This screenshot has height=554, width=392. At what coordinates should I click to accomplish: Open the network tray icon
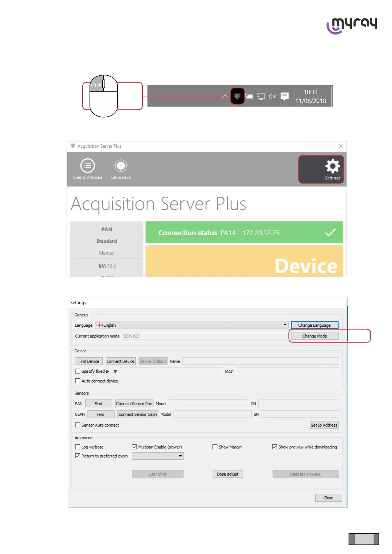(261, 96)
